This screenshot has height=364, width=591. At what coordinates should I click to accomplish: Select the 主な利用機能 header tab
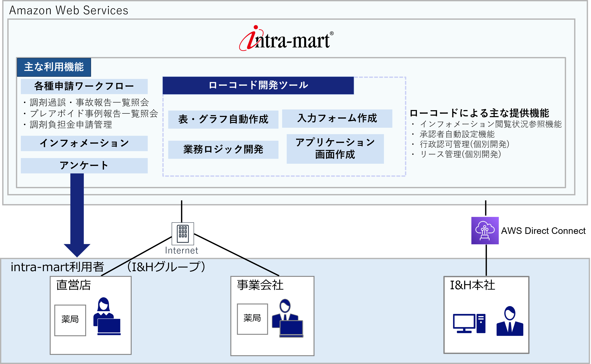pos(54,67)
